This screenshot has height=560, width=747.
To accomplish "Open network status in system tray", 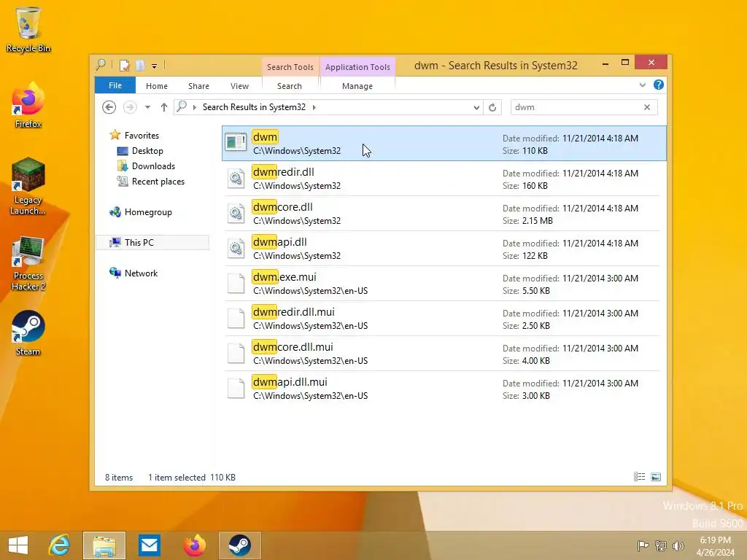I will click(x=661, y=545).
